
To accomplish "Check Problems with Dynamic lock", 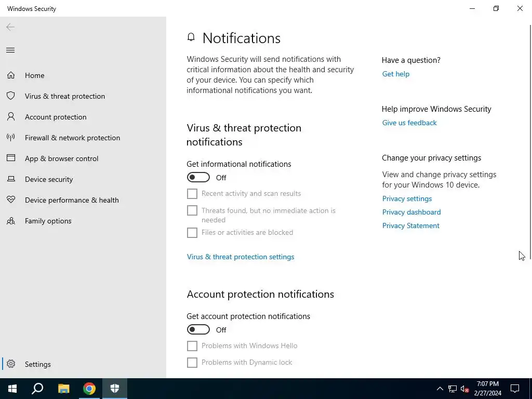I will point(192,362).
